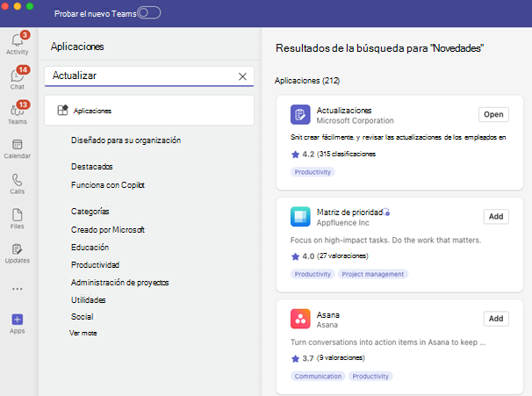Select the Utilidades category
Image resolution: width=532 pixels, height=396 pixels.
tap(89, 300)
